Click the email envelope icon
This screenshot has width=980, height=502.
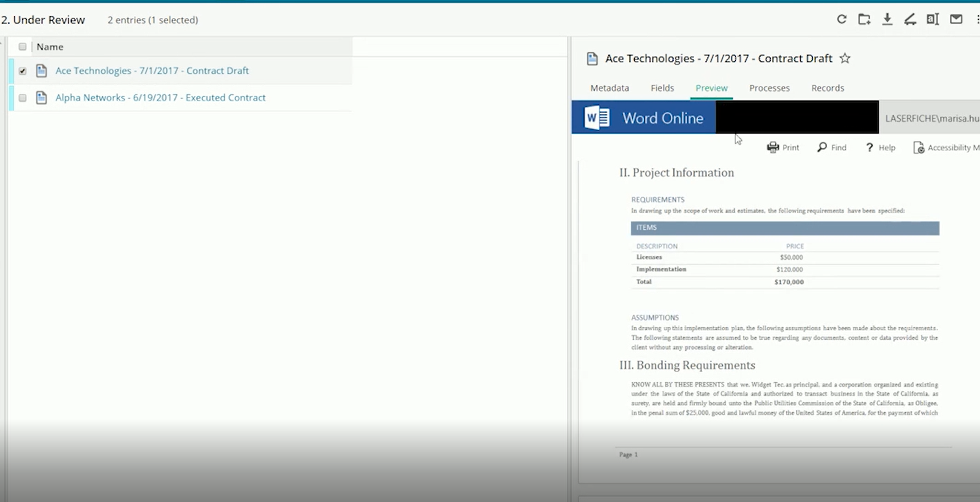[956, 19]
